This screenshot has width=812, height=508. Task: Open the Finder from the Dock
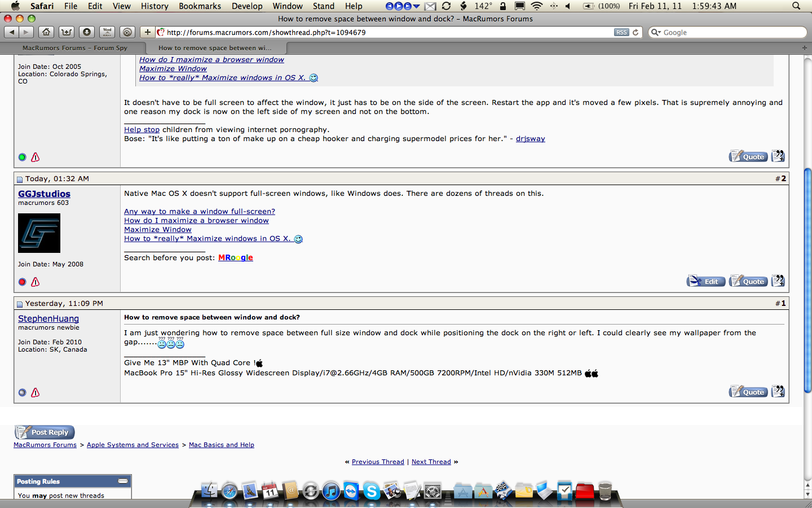pos(209,491)
